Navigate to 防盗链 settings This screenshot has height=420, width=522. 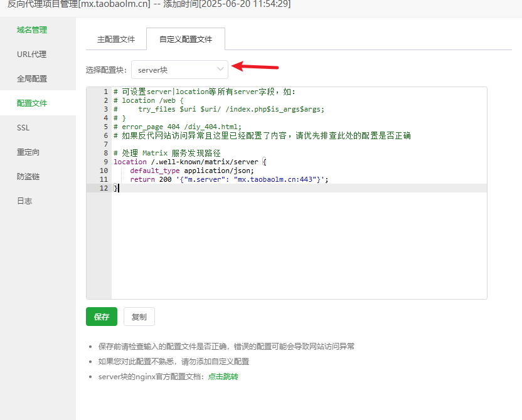pos(28,176)
